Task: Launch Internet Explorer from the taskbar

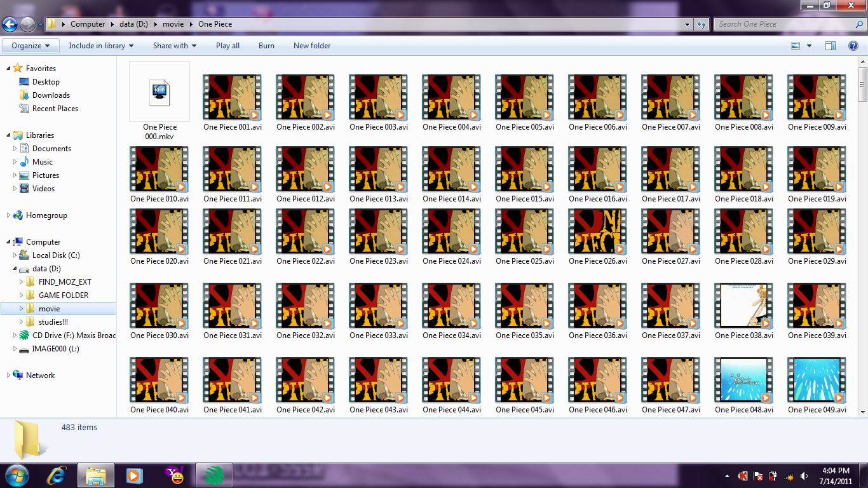Action: (57, 475)
